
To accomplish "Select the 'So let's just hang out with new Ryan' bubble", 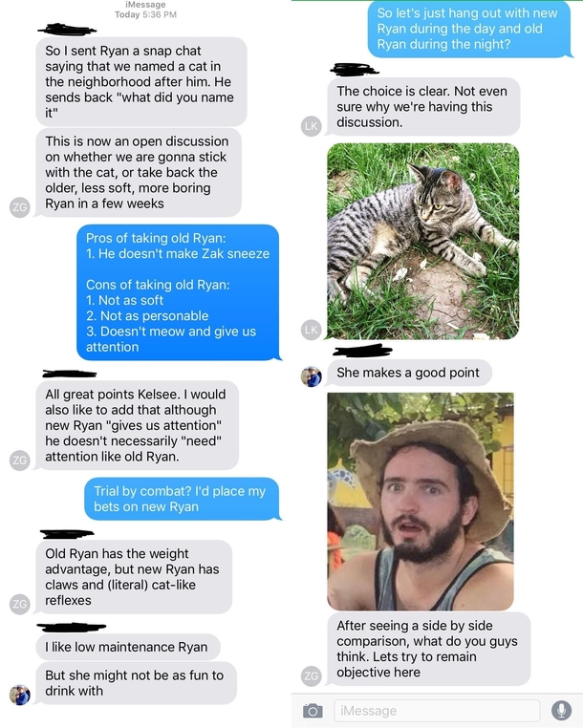I will (469, 29).
